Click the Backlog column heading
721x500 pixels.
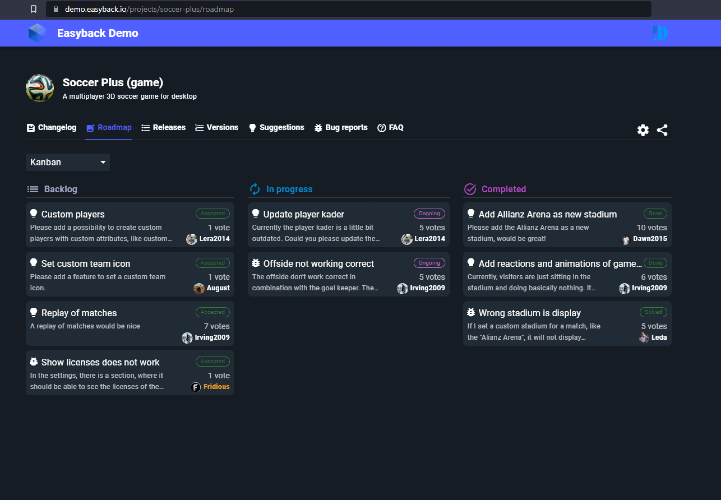point(61,189)
